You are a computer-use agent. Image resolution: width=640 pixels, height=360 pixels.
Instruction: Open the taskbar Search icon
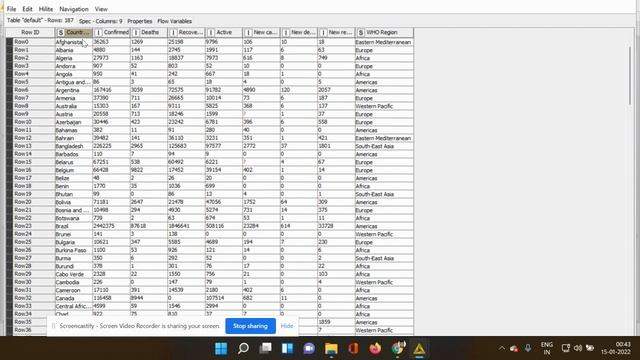243,349
